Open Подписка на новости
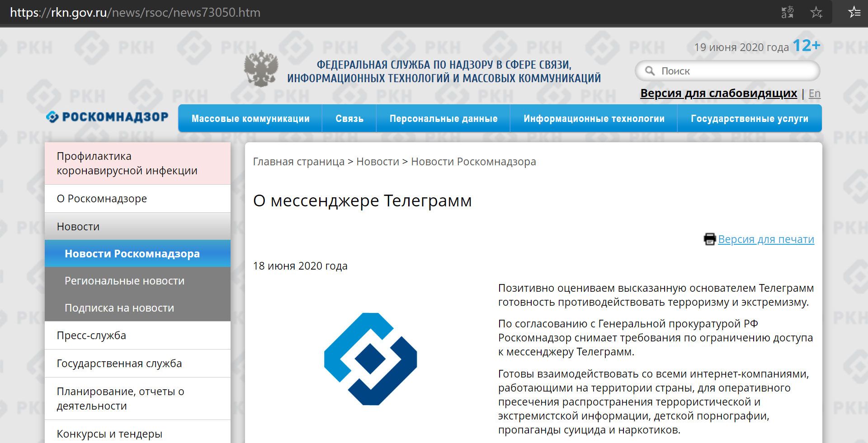The width and height of the screenshot is (868, 443). (x=119, y=308)
